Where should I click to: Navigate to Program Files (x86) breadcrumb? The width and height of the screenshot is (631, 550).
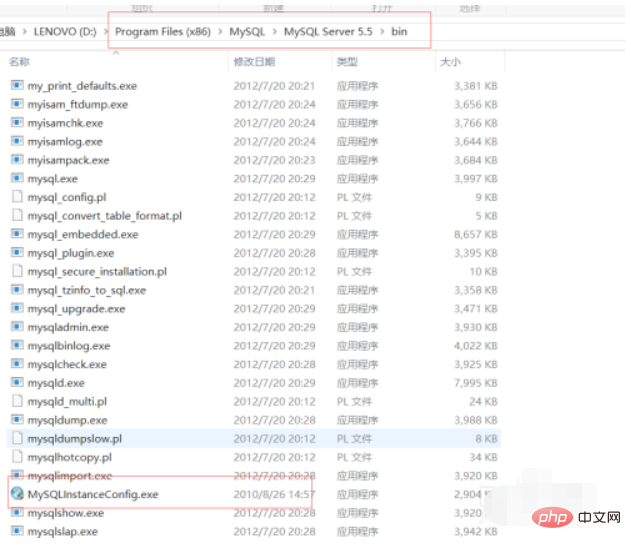[163, 31]
